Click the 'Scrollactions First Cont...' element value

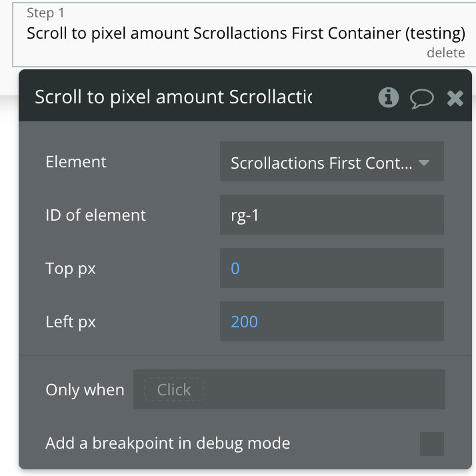(321, 163)
